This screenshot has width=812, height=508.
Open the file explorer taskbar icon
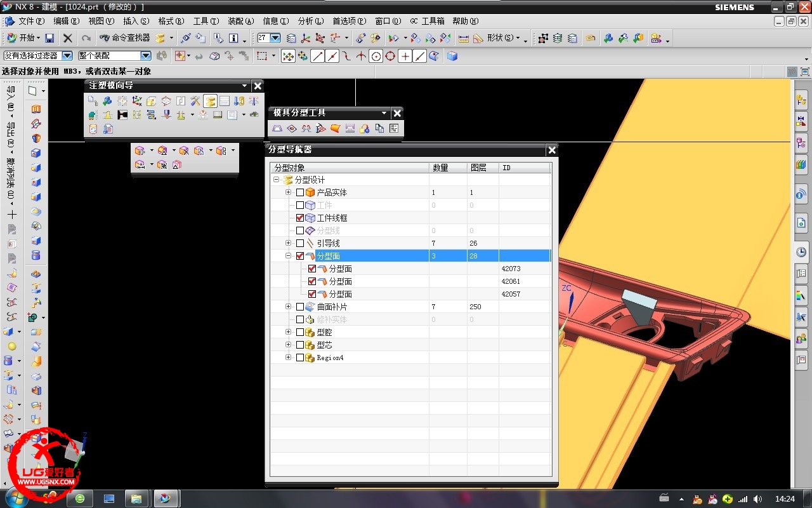(136, 498)
